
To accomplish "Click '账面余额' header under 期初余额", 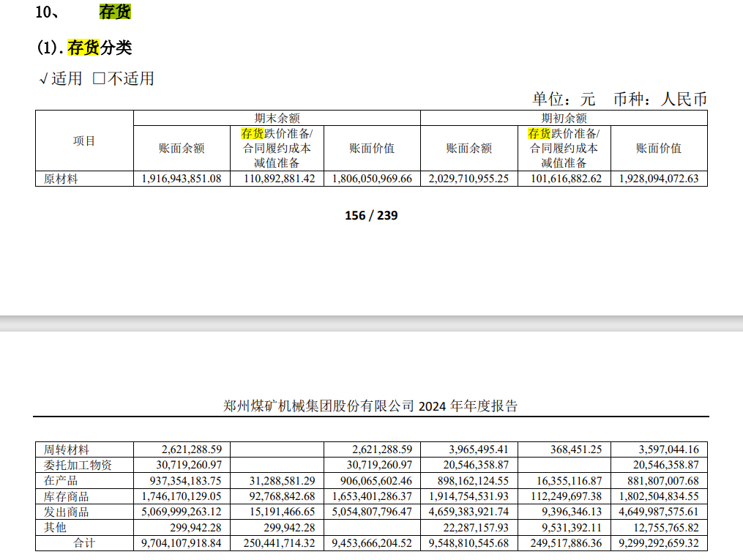I will (468, 149).
